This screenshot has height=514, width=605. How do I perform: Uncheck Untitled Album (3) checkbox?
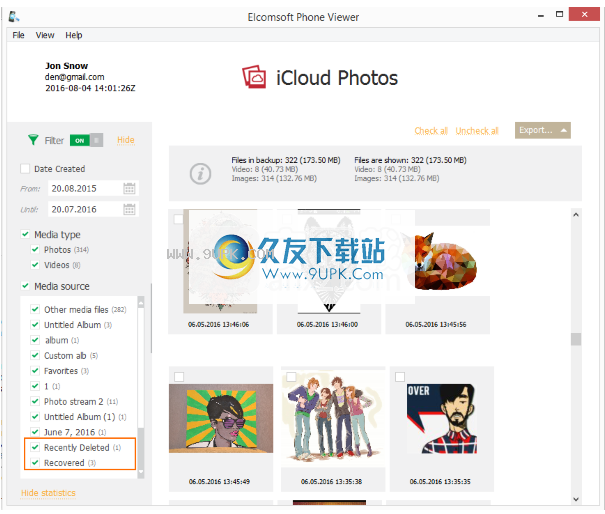pyautogui.click(x=35, y=325)
